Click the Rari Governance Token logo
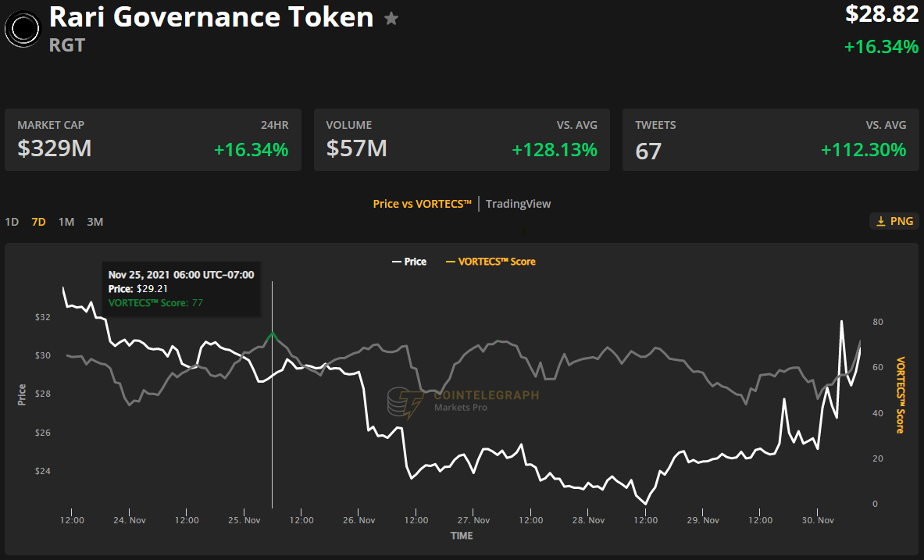The image size is (924, 560). click(x=23, y=29)
